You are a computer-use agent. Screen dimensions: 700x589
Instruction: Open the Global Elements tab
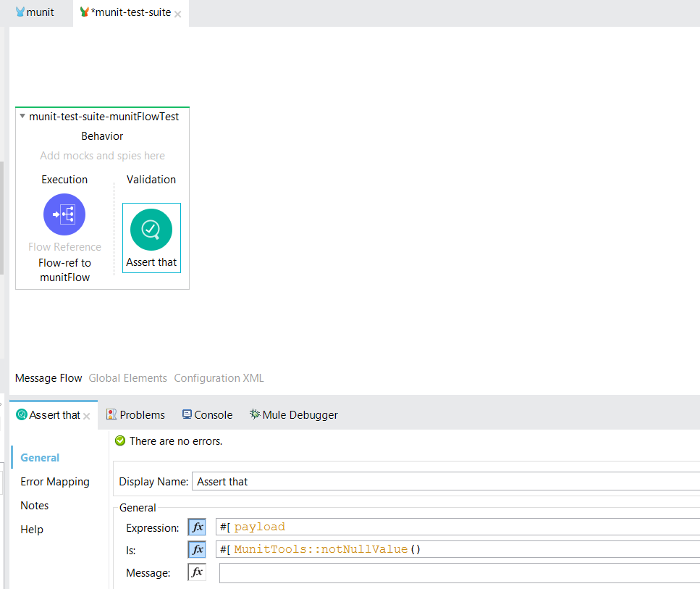[x=127, y=378]
